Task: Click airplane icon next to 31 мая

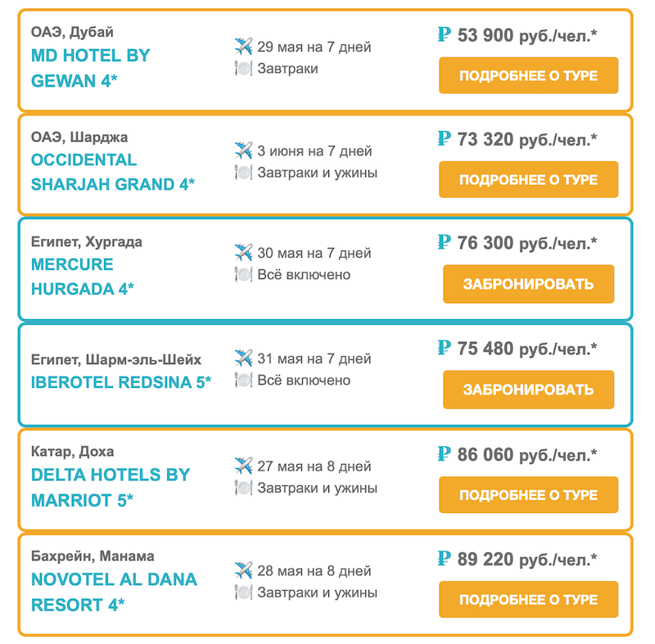Action: coord(243,358)
